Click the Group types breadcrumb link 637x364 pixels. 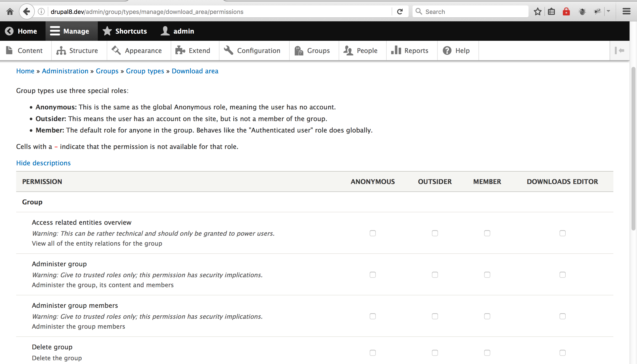click(145, 71)
